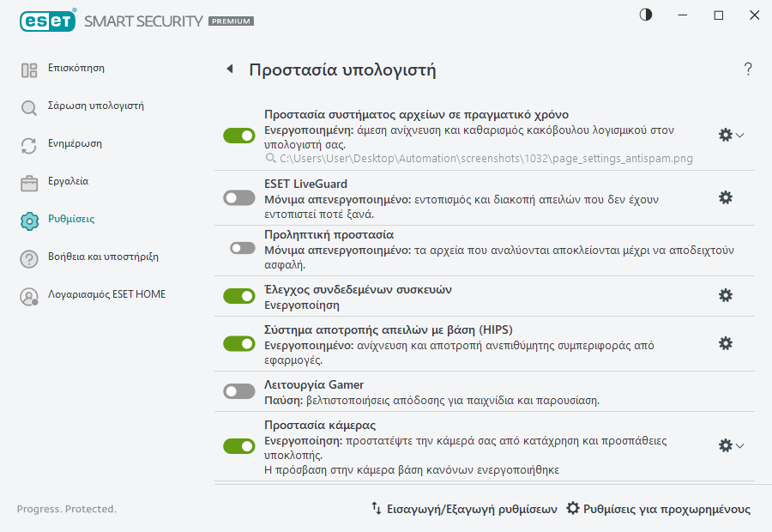Open gear settings for Έλεγχος συνδεδεμένων συσκευών

726,295
